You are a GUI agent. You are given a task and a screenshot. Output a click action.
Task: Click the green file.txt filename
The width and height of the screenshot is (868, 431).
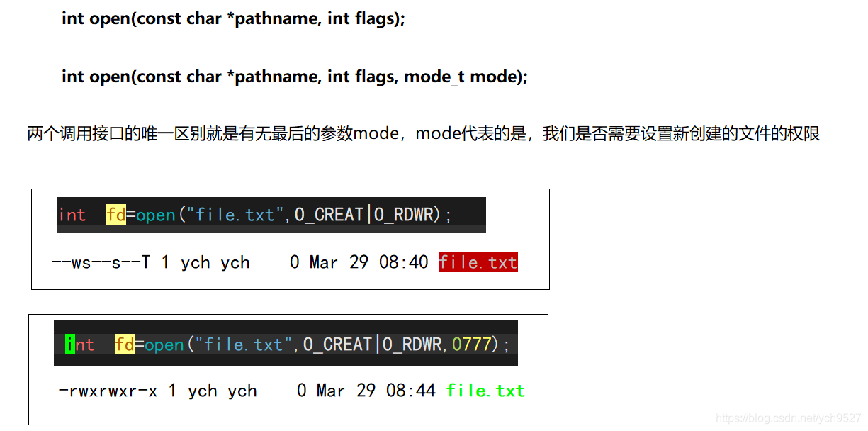485,391
